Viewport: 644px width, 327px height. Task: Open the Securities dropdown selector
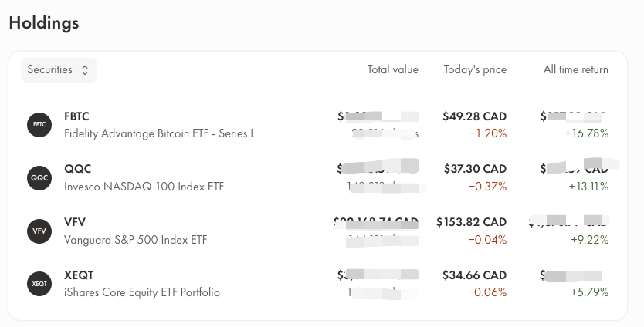tap(59, 70)
